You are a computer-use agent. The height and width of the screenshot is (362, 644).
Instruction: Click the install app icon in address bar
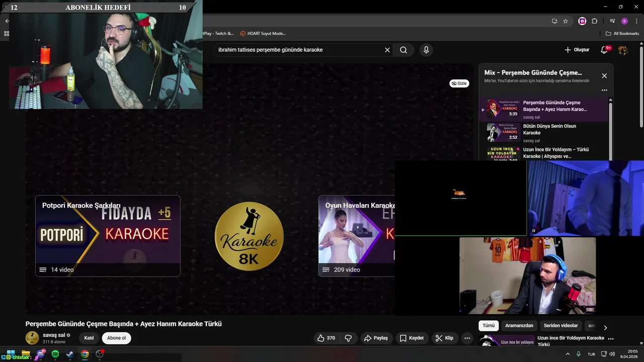(554, 21)
